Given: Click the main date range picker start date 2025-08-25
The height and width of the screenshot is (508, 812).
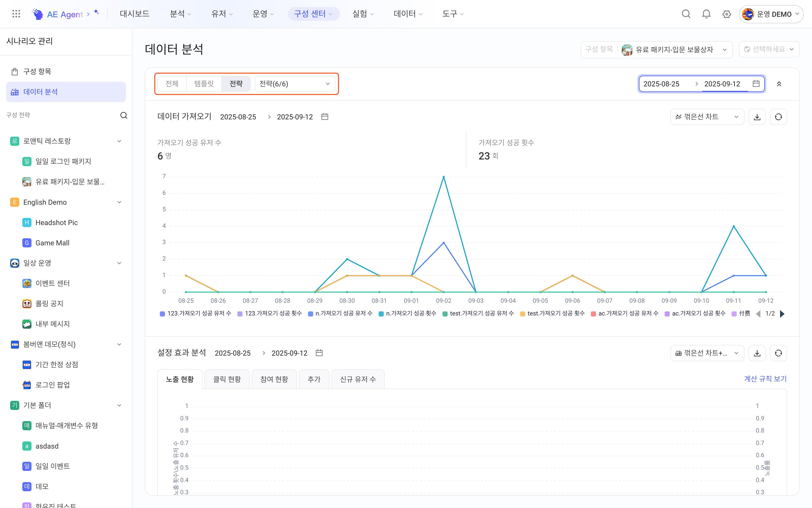Looking at the screenshot, I should click(661, 84).
